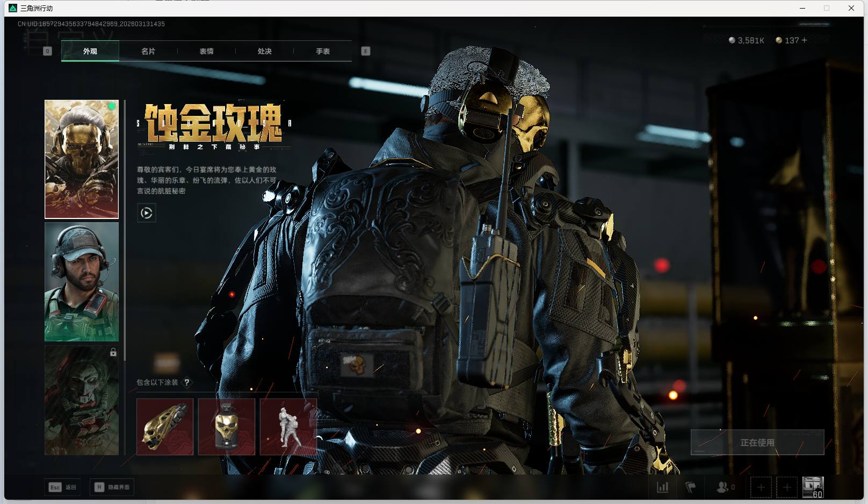Screen dimensions: 868x504
Task: Click the 正在使用 button
Action: tap(757, 442)
